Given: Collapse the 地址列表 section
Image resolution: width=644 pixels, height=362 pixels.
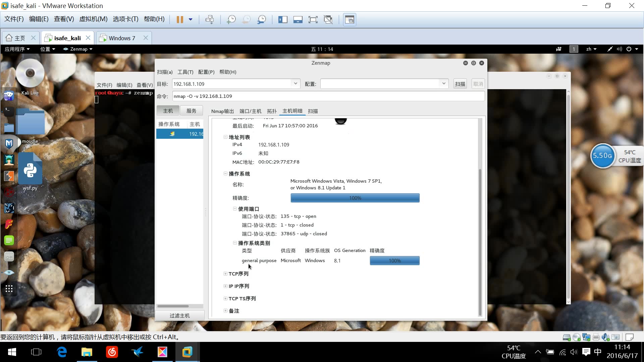Looking at the screenshot, I should pos(225,137).
